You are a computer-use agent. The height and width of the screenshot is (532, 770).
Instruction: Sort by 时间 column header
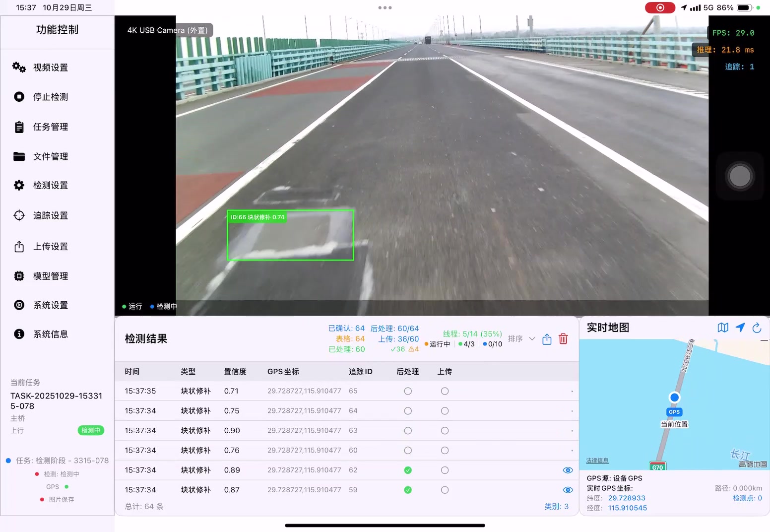click(132, 372)
